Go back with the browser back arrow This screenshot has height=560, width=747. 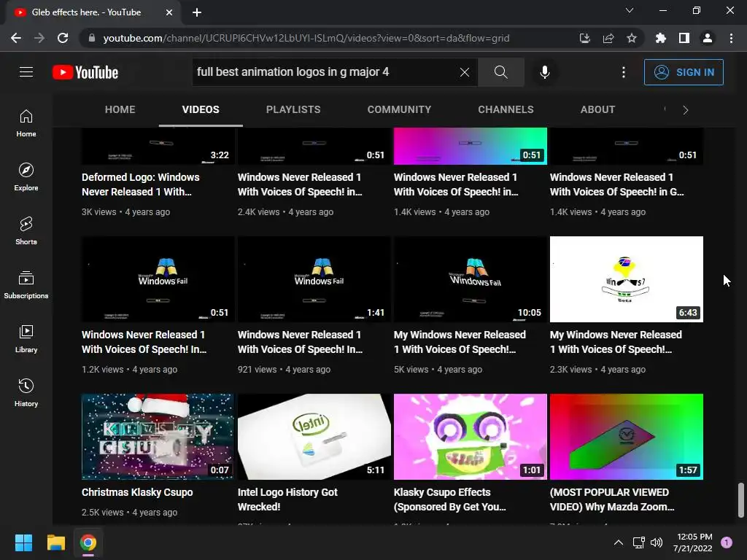16,38
